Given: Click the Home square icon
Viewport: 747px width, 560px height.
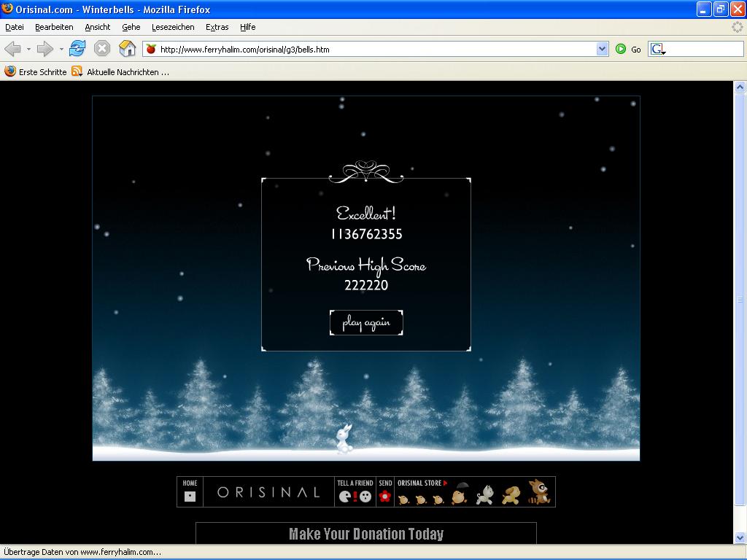Looking at the screenshot, I should [190, 496].
